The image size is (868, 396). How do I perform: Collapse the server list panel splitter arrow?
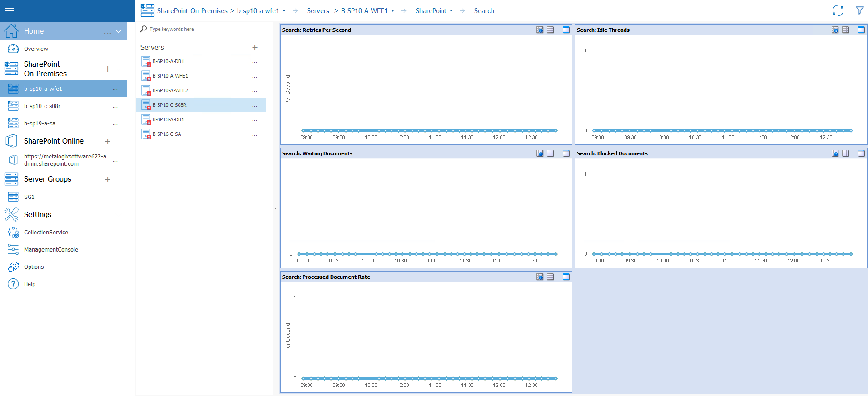pyautogui.click(x=275, y=208)
